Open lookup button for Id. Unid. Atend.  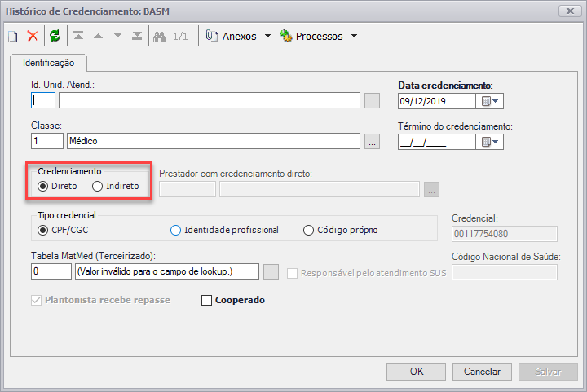click(372, 101)
